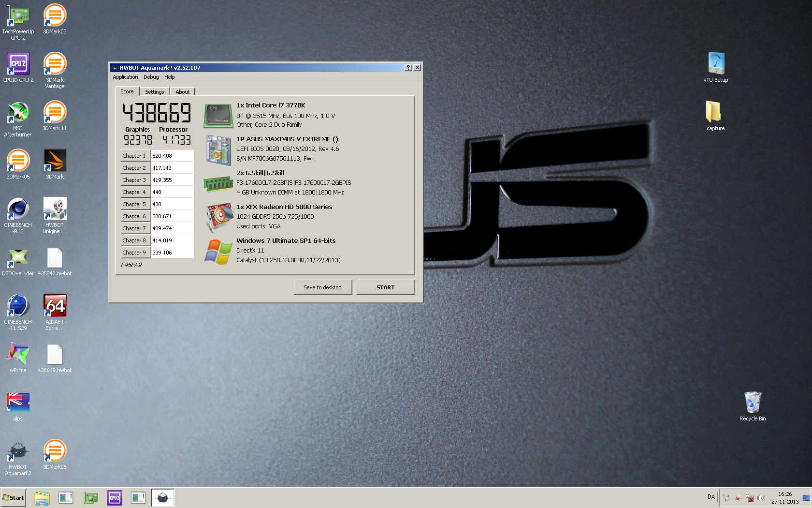Switch to CPU-Z in the taskbar
The width and height of the screenshot is (812, 508).
tap(115, 497)
